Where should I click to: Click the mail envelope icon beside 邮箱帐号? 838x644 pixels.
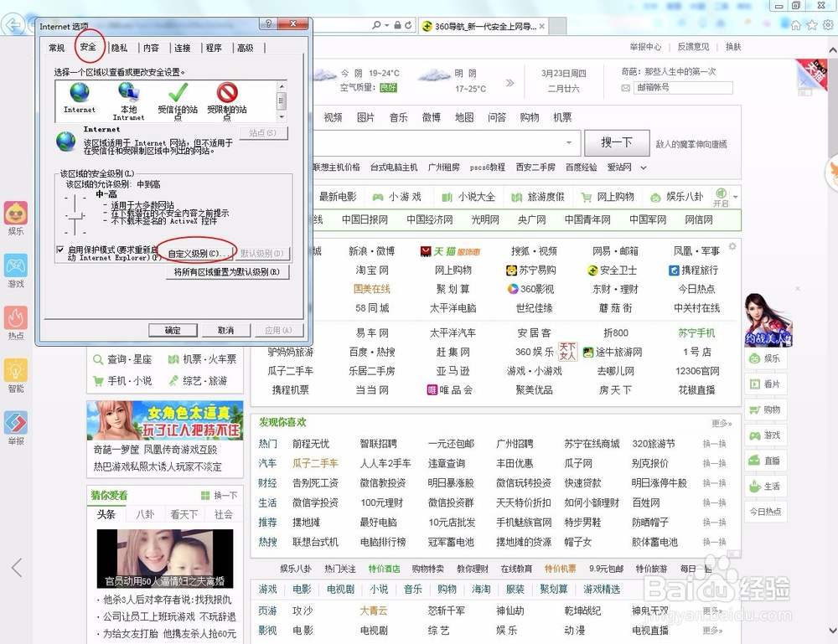click(625, 88)
